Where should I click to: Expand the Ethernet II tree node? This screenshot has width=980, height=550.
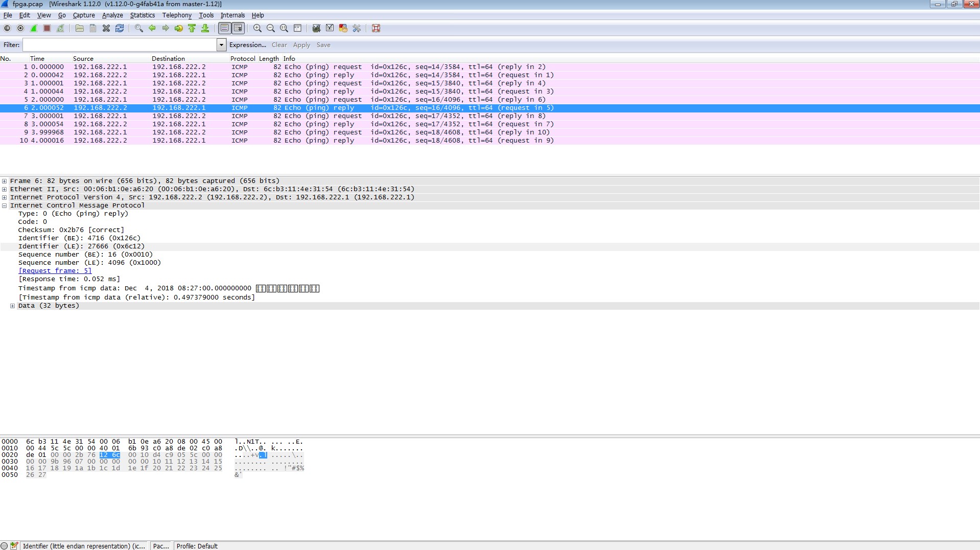(x=5, y=189)
